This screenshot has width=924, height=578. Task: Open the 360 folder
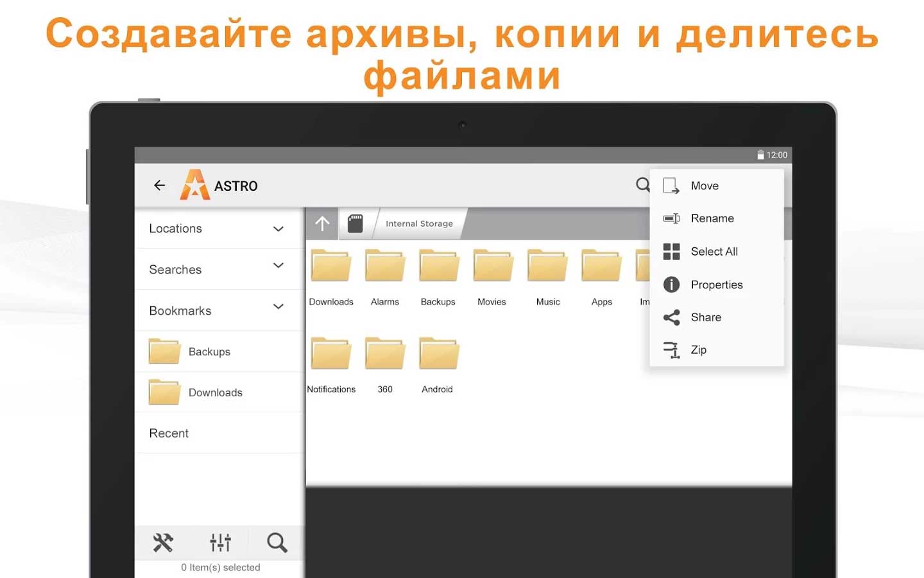click(385, 365)
